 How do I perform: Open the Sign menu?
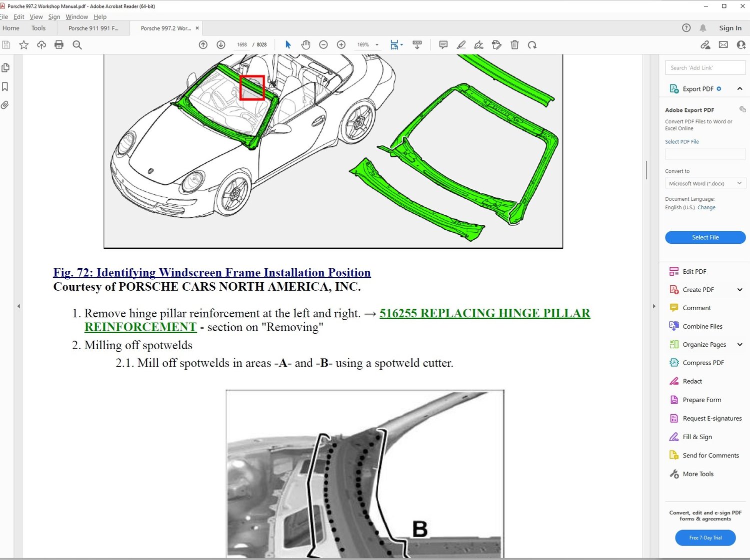(54, 17)
